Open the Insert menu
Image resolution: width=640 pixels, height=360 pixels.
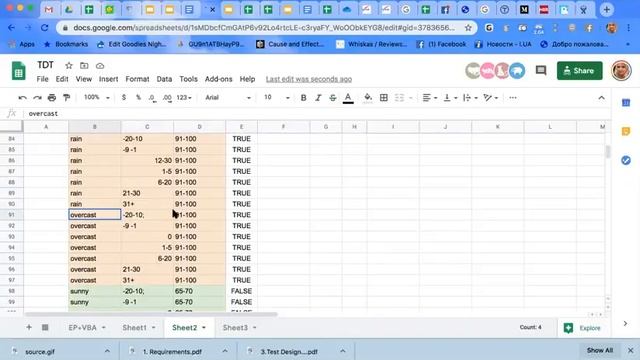coord(108,79)
